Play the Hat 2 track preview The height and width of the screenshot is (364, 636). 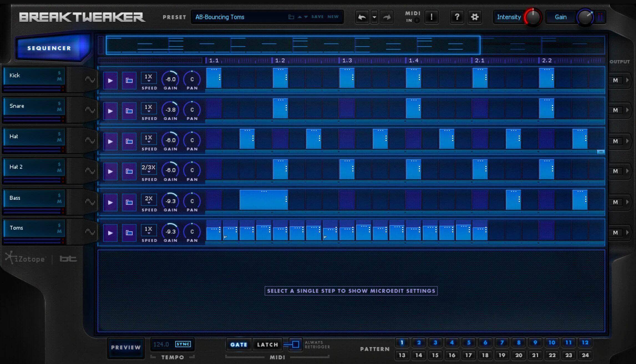pos(110,171)
